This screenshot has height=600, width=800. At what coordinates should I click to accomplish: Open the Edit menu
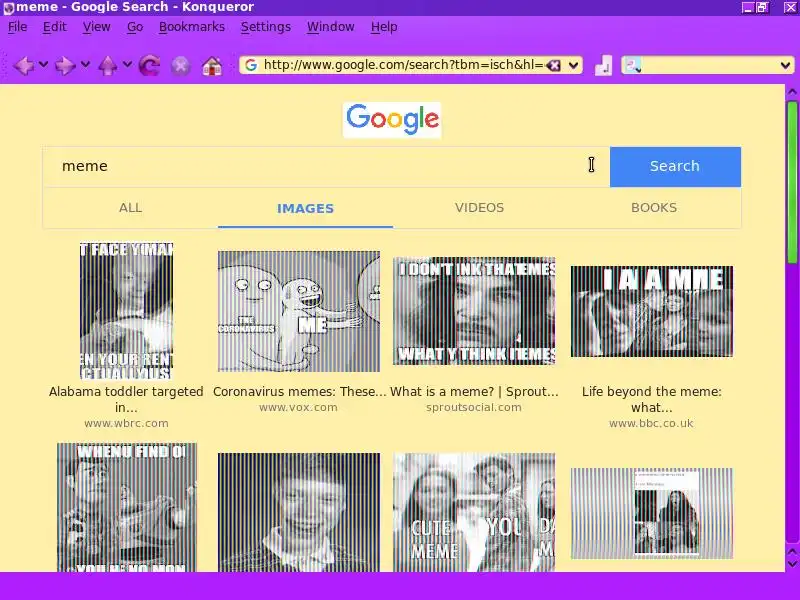click(55, 27)
